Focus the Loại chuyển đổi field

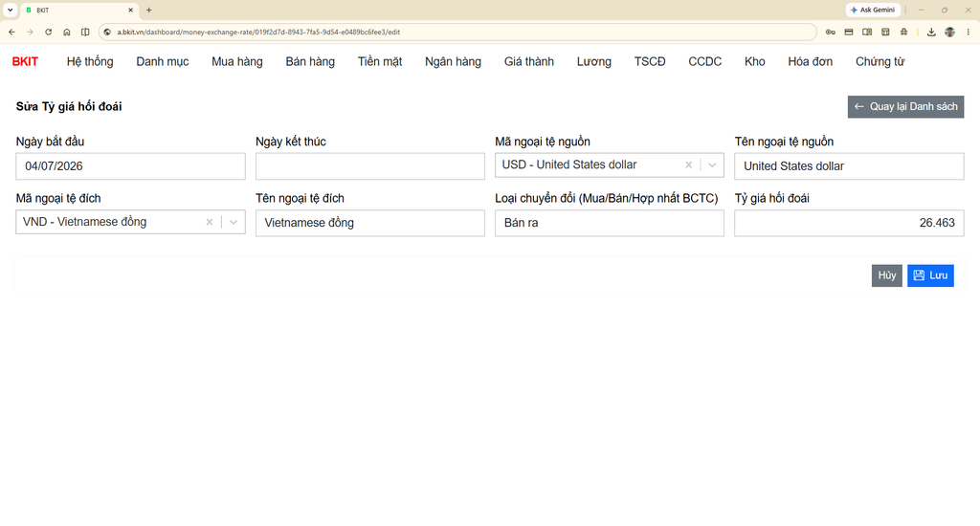[x=610, y=223]
